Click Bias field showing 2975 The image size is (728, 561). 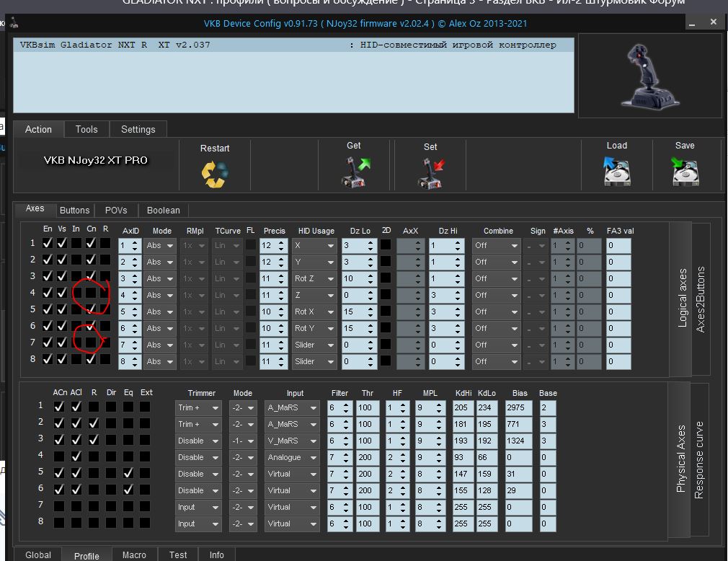click(519, 407)
